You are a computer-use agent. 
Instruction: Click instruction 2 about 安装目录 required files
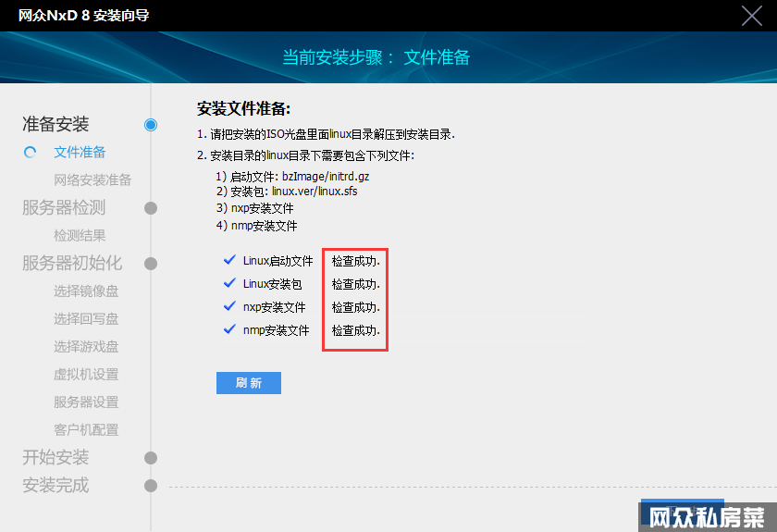306,155
